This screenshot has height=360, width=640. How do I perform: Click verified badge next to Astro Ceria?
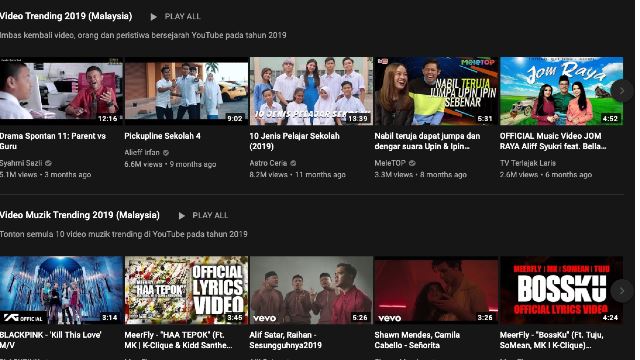(293, 163)
